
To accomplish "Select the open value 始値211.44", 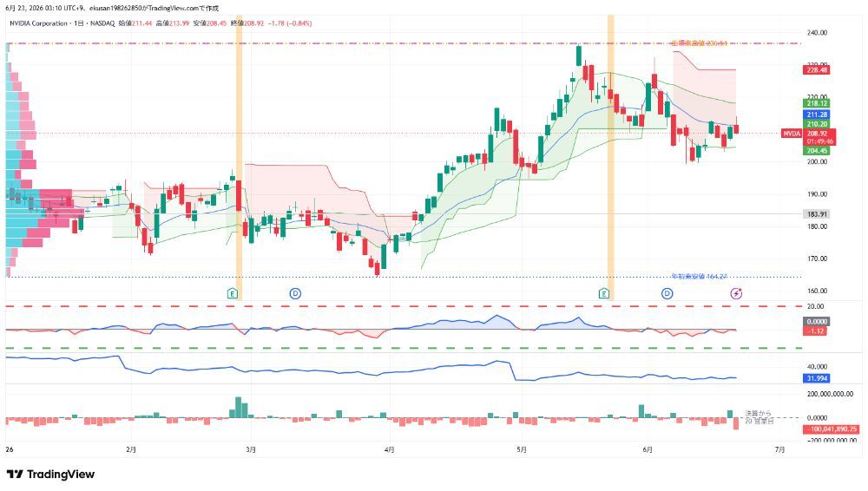I will (135, 23).
